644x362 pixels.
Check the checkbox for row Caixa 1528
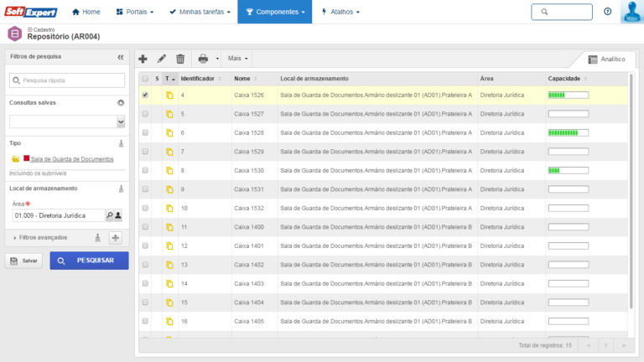[x=145, y=132]
